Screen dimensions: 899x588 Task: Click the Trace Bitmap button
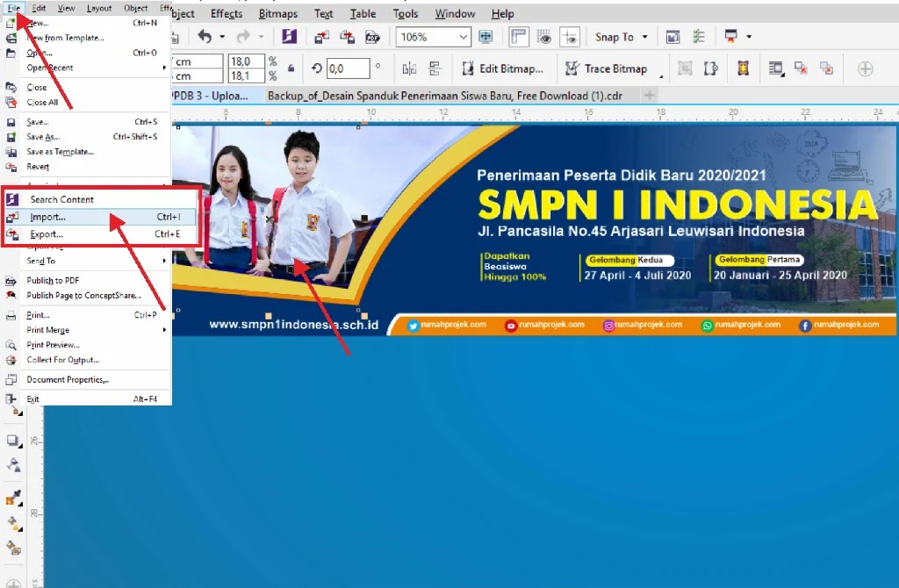[x=606, y=68]
